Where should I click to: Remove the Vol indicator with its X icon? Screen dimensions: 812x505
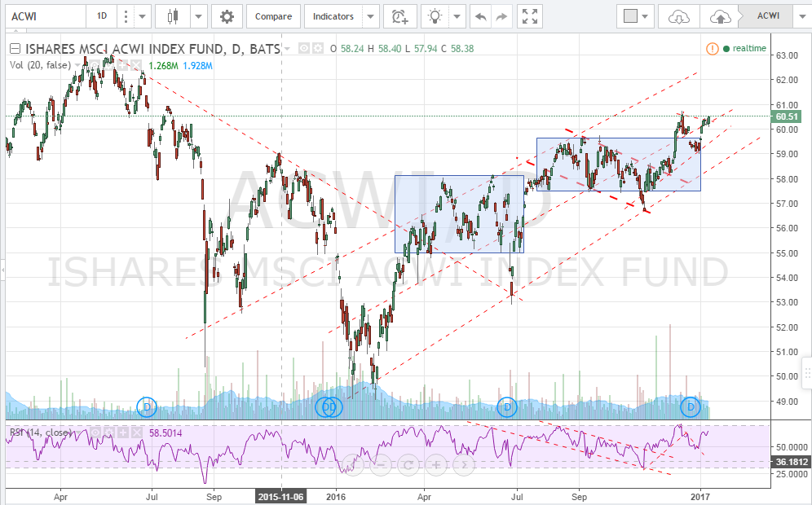tap(135, 65)
